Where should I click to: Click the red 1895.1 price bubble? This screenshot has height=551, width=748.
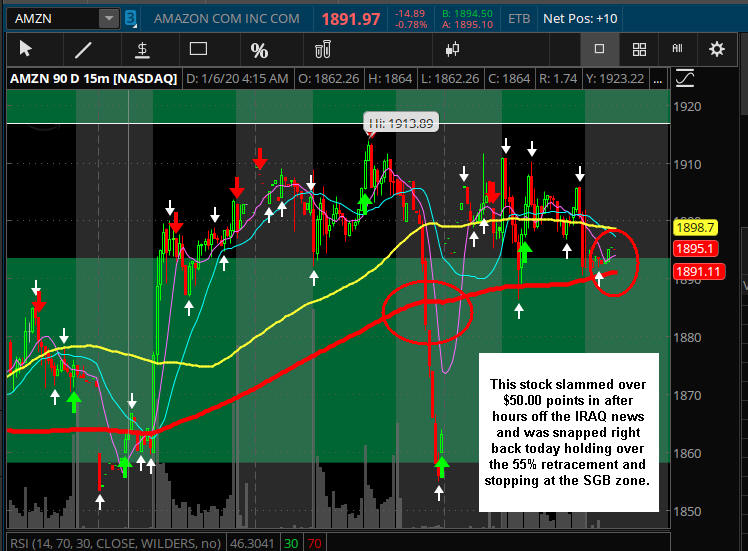point(695,249)
